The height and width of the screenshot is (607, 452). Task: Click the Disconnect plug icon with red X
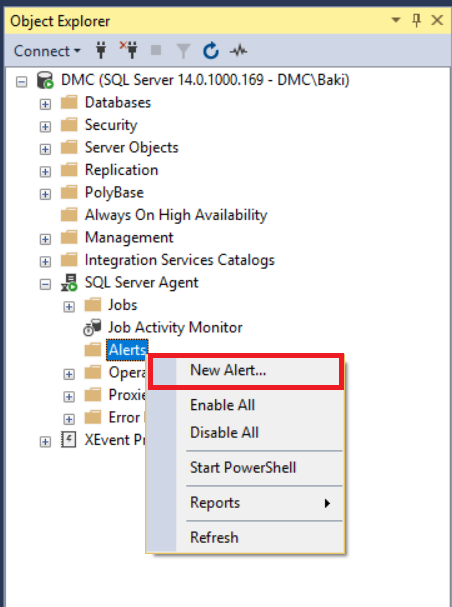[x=128, y=50]
